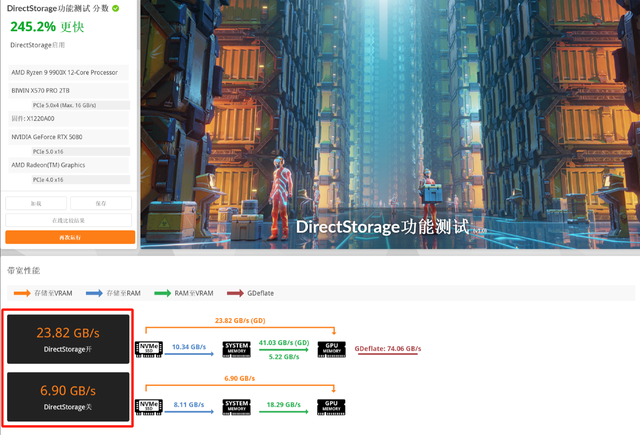Click the DirectStorage启用 enabled status text

pyautogui.click(x=38, y=45)
